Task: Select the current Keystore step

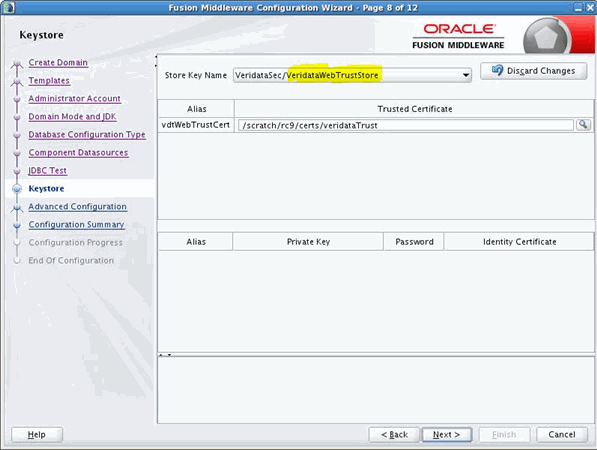Action: [46, 188]
